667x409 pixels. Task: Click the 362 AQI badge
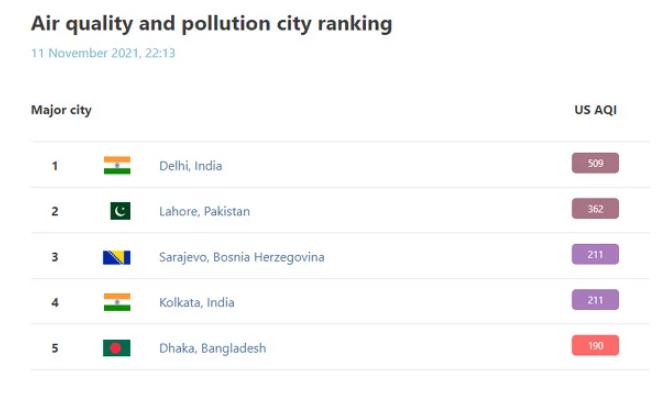[x=595, y=209]
